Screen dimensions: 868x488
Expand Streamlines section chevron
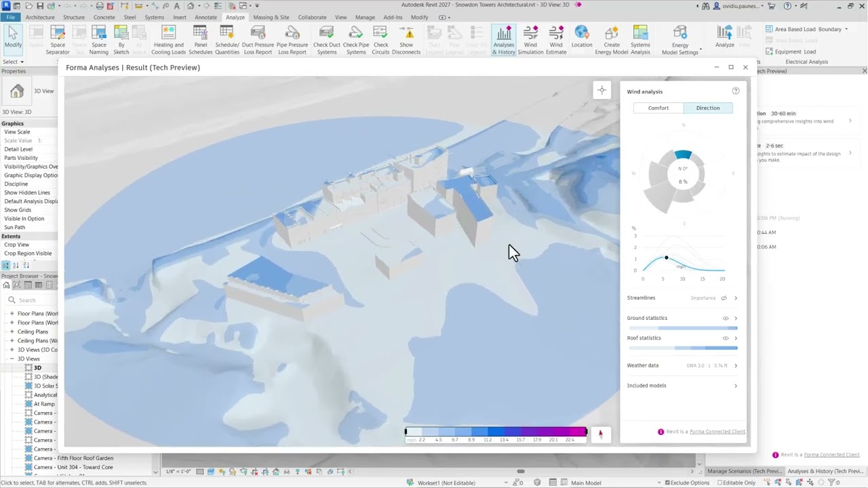pyautogui.click(x=736, y=298)
